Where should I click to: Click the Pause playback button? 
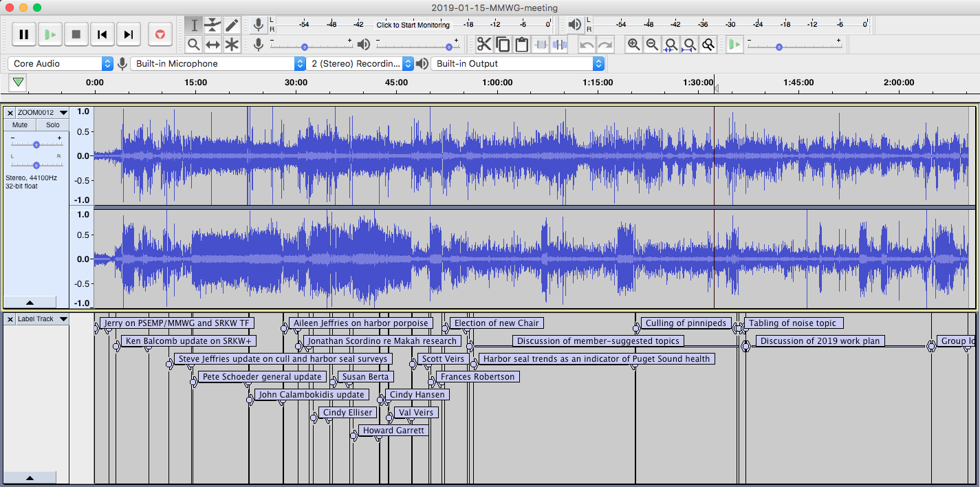[x=23, y=34]
